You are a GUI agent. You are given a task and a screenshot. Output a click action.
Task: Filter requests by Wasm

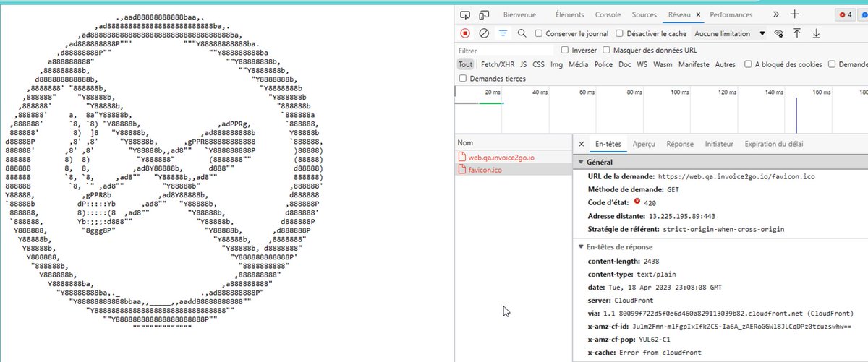pyautogui.click(x=663, y=64)
